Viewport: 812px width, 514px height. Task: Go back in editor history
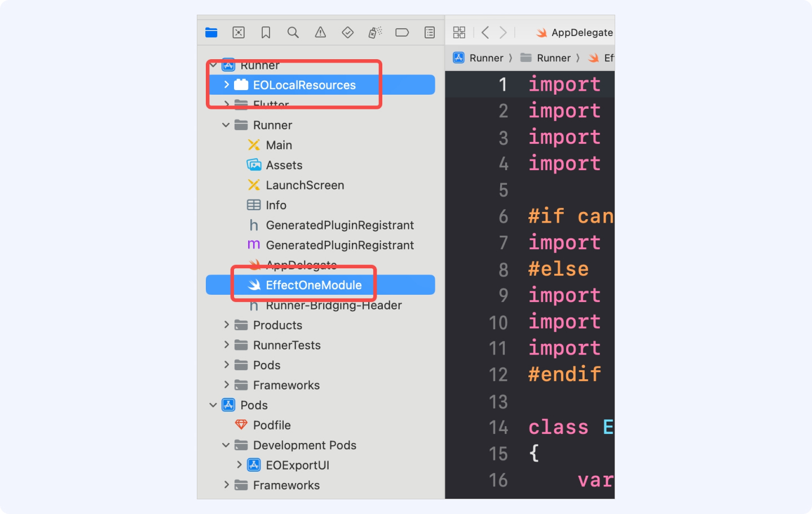(485, 33)
